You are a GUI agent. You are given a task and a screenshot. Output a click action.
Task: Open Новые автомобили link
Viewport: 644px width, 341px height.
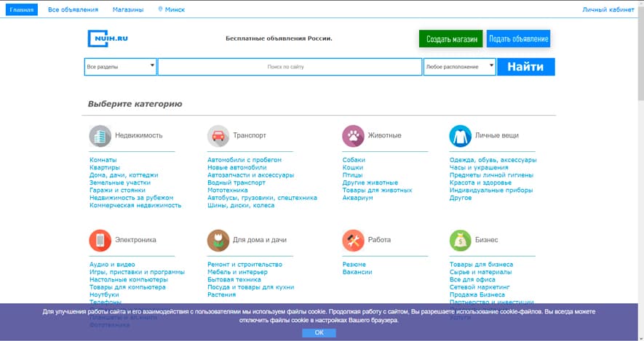(x=237, y=167)
